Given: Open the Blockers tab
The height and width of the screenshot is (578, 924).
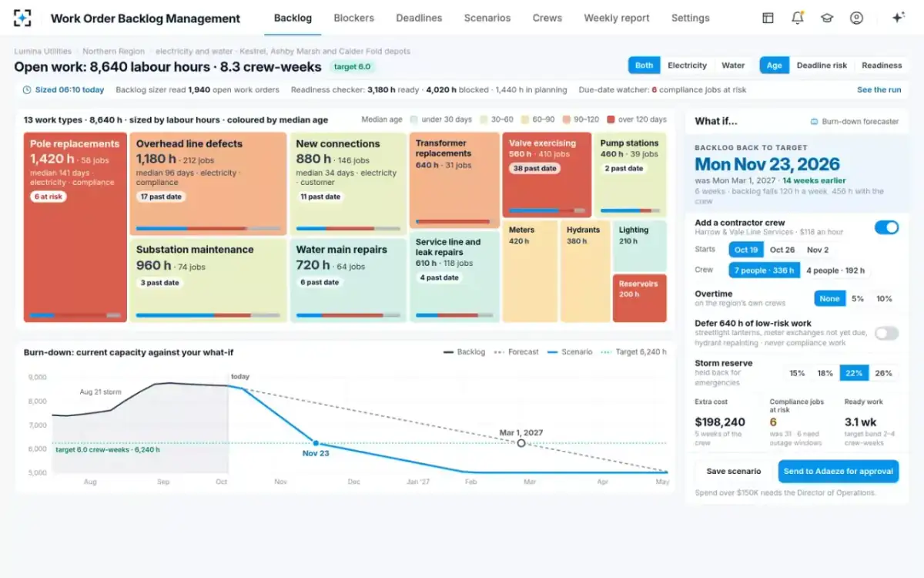Looking at the screenshot, I should click(x=353, y=18).
